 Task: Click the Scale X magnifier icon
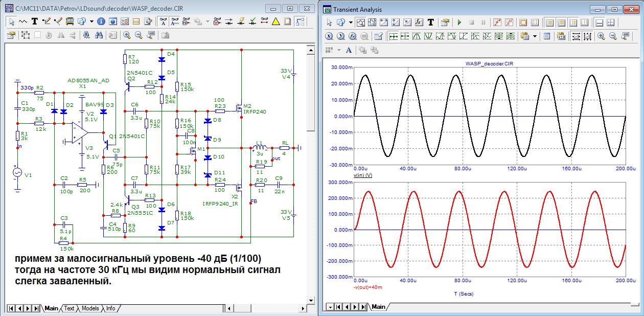(x=329, y=36)
